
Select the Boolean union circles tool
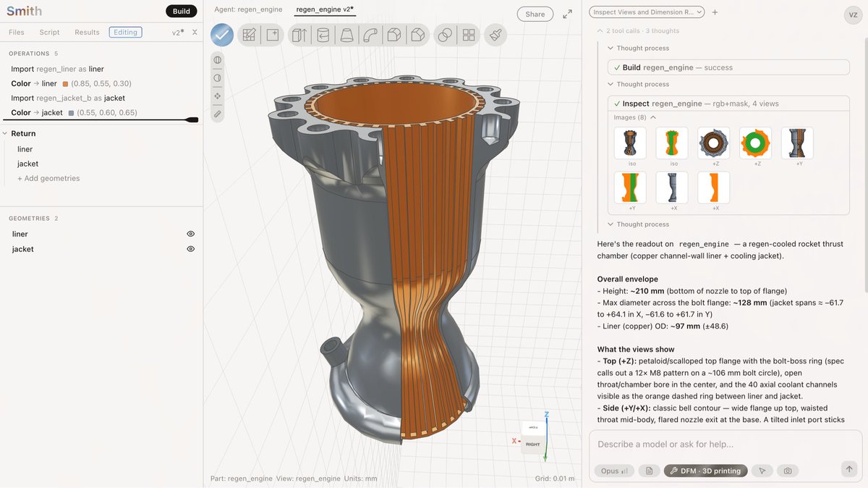click(445, 35)
